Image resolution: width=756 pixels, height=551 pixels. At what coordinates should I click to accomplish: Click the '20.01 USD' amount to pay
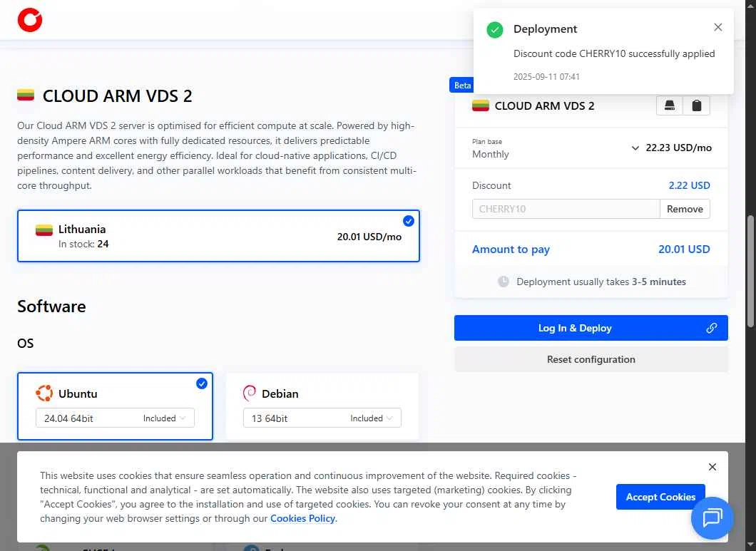[684, 249]
